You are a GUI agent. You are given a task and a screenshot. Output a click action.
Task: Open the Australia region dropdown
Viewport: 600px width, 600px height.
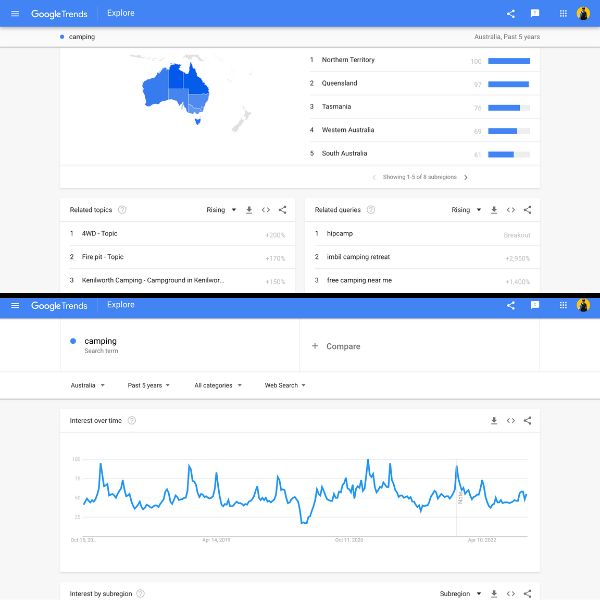coord(87,385)
